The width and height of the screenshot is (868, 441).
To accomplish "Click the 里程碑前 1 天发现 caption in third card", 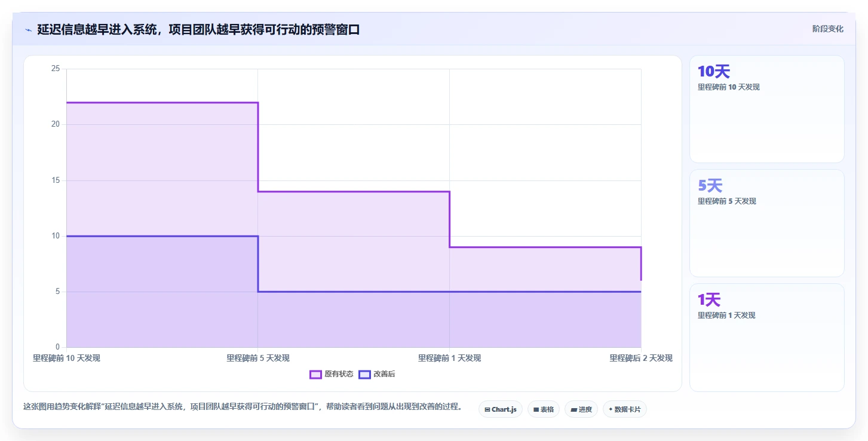I will coord(726,315).
